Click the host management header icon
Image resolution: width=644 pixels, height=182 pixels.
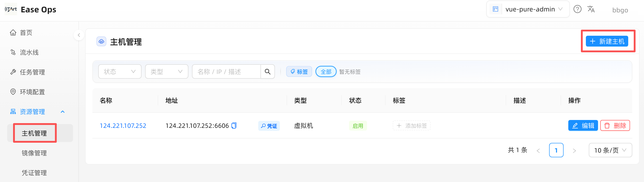(x=101, y=42)
